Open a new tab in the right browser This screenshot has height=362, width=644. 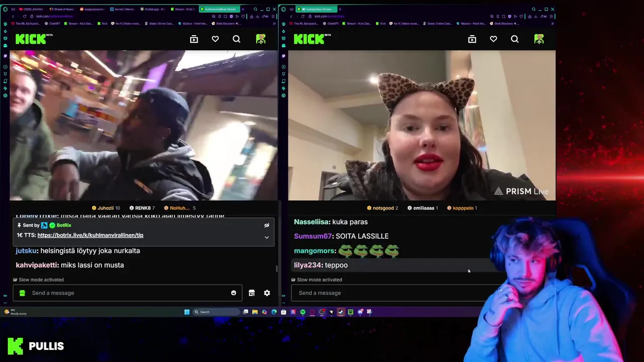(x=340, y=9)
